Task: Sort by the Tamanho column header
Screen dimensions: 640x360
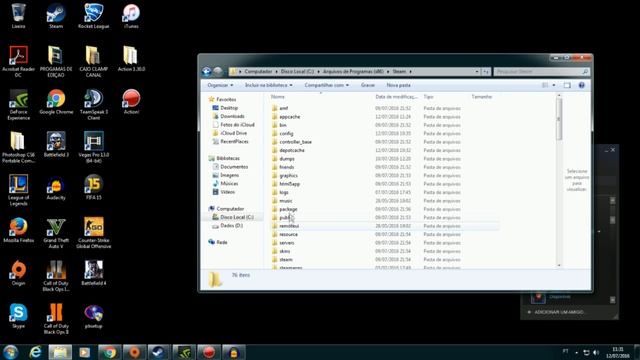Action: [482, 97]
